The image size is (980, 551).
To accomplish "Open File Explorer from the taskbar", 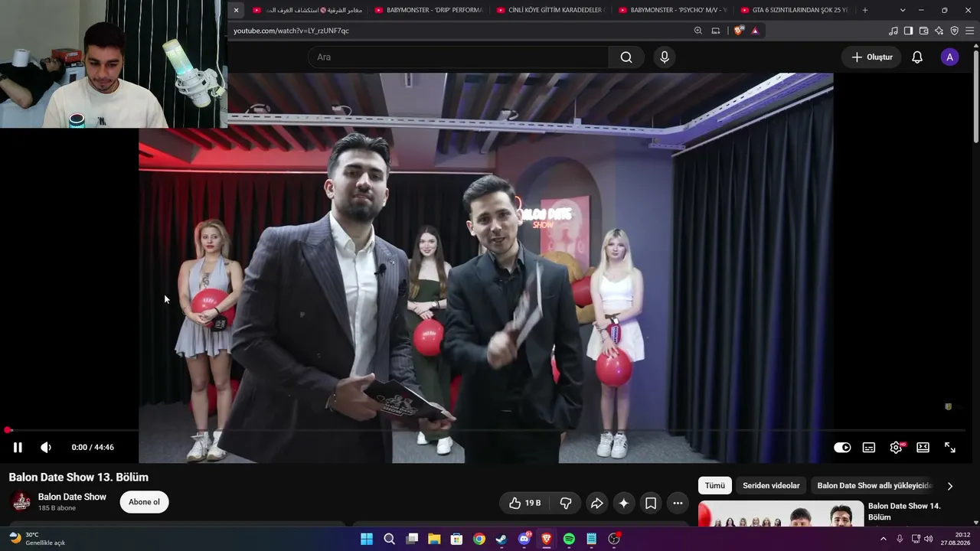I will [x=434, y=539].
